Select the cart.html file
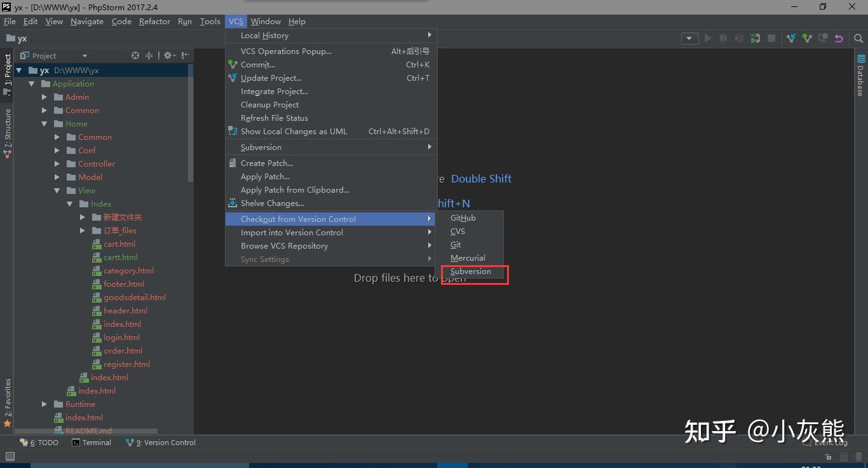The height and width of the screenshot is (468, 868). (x=120, y=244)
